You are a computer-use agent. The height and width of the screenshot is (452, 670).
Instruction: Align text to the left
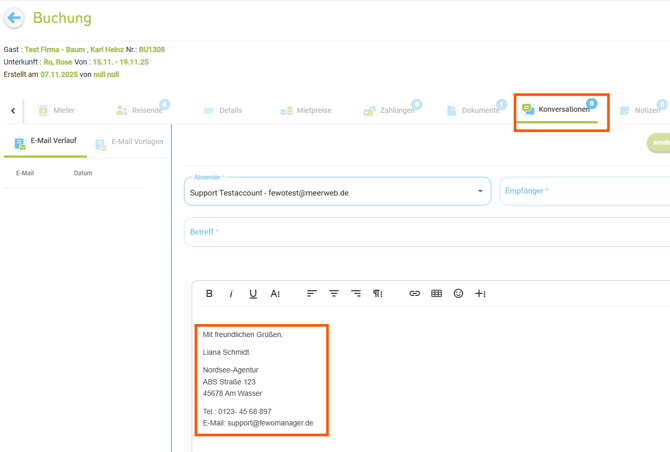point(312,294)
